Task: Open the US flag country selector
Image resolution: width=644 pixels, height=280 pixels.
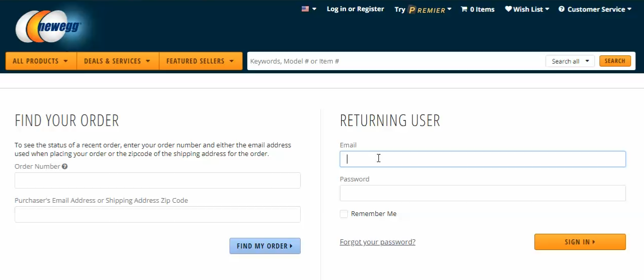Action: (309, 9)
